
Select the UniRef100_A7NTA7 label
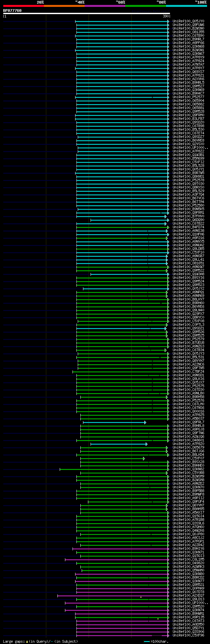tap(188, 65)
